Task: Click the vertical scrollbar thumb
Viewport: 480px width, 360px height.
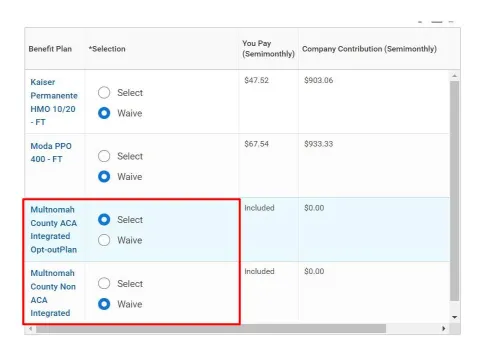Action: 455,191
